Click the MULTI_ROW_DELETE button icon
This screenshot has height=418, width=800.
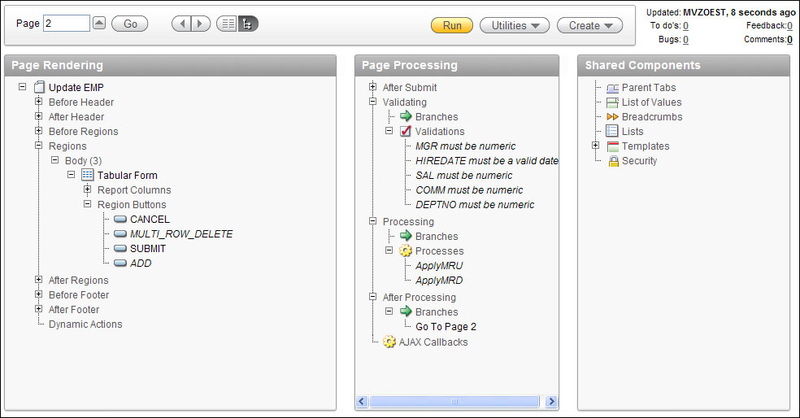tap(120, 234)
